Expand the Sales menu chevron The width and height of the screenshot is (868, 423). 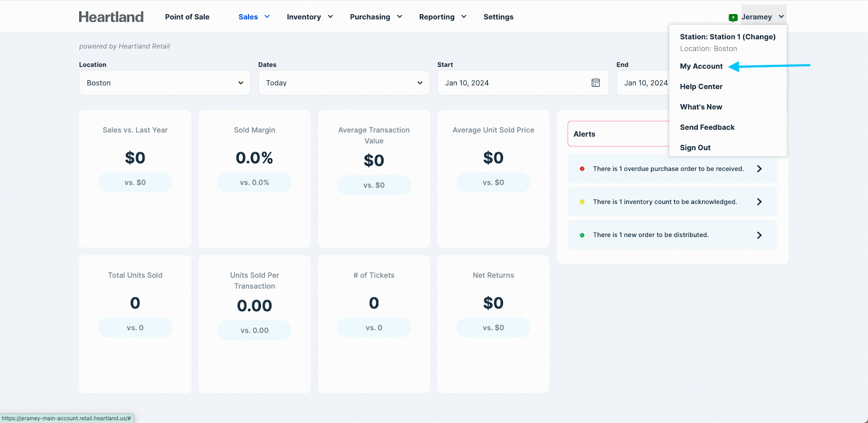coord(267,17)
